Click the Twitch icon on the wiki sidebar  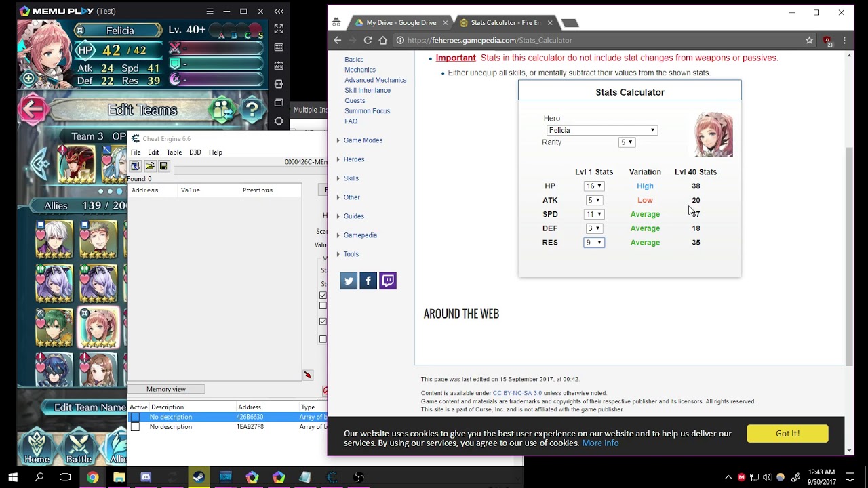pos(388,281)
